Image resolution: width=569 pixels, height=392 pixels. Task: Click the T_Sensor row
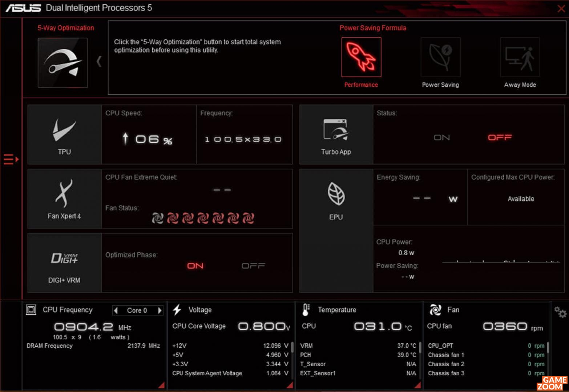pyautogui.click(x=358, y=364)
